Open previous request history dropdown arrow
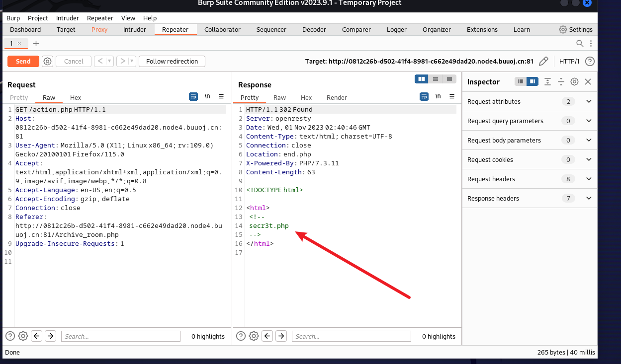The image size is (621, 364). pyautogui.click(x=109, y=61)
